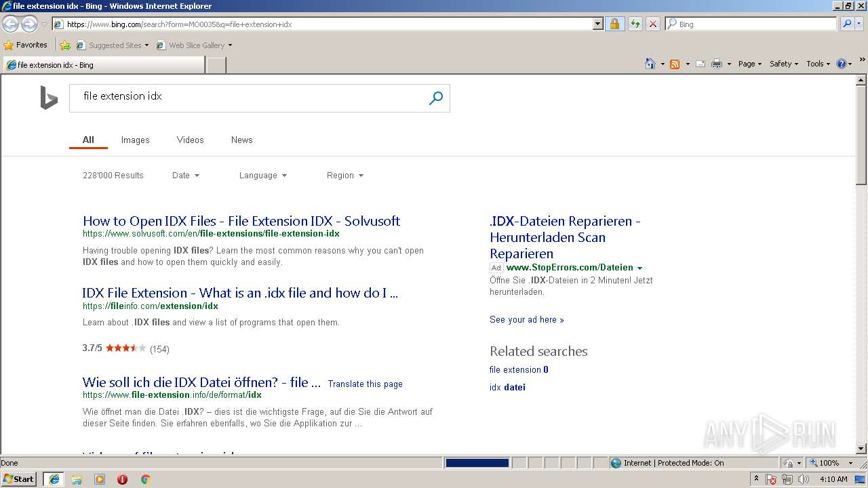
Task: Click the Internet Explorer taskbar icon
Action: click(54, 479)
